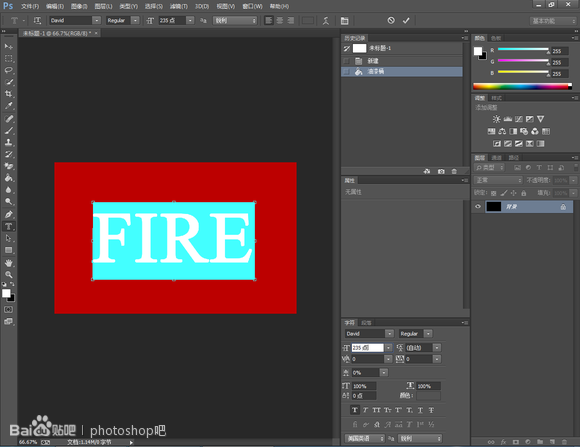Select the Rectangular Marquee tool
The image size is (580, 447).
9,58
